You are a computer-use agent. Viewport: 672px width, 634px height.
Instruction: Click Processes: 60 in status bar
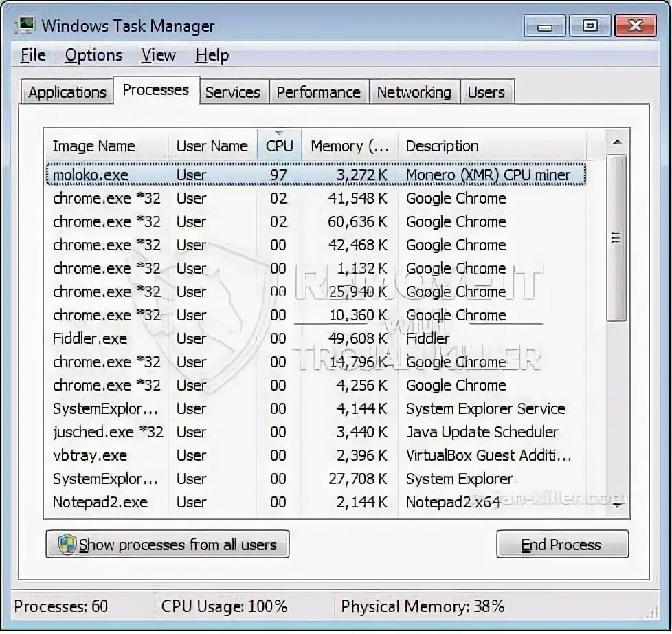tap(61, 606)
